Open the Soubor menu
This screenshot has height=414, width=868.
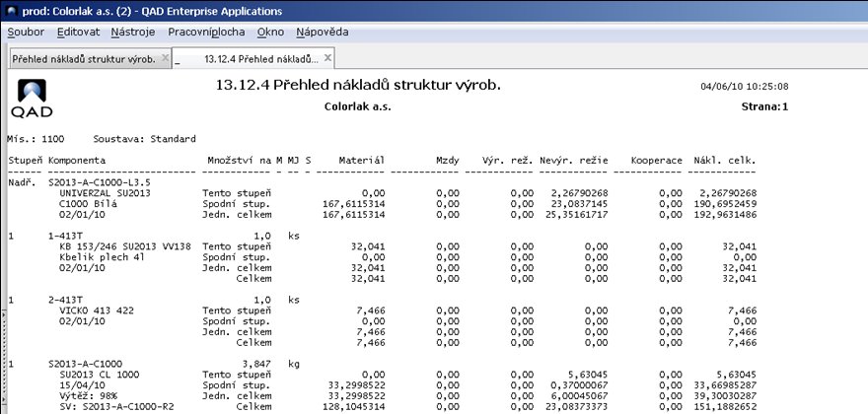(x=26, y=33)
